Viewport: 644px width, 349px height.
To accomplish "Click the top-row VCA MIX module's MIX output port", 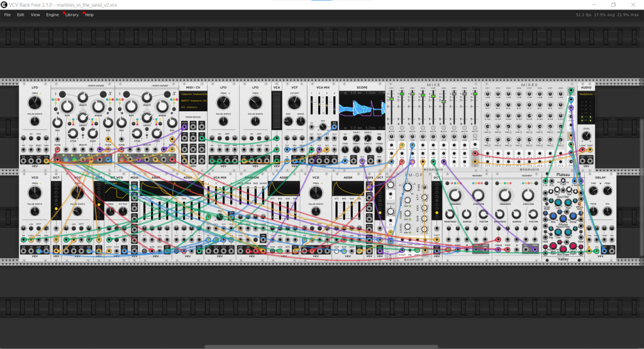I will 335,127.
